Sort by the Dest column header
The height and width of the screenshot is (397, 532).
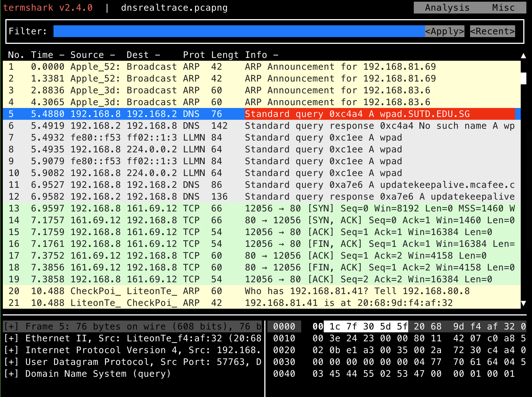[138, 55]
